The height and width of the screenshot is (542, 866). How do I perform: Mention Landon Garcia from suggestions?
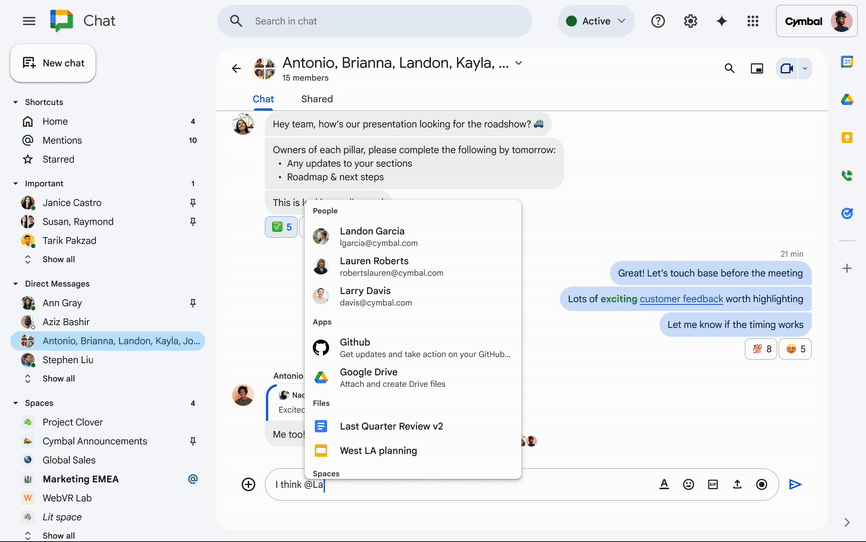[413, 236]
